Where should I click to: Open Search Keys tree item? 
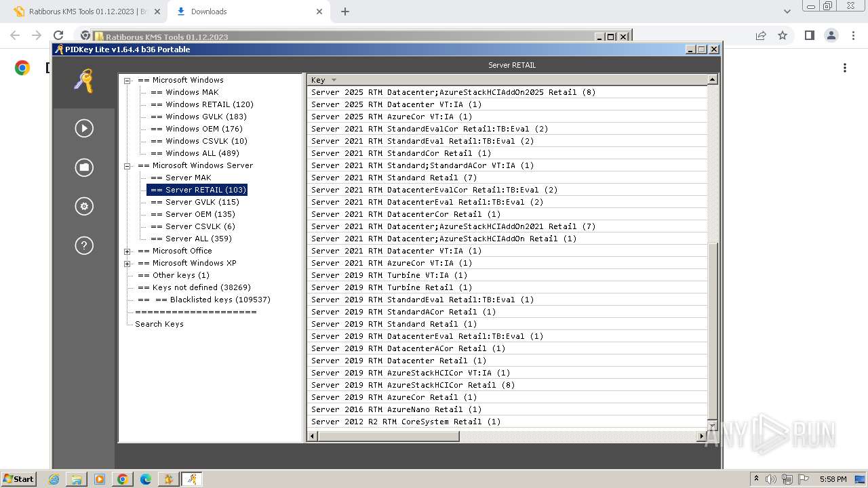[159, 324]
